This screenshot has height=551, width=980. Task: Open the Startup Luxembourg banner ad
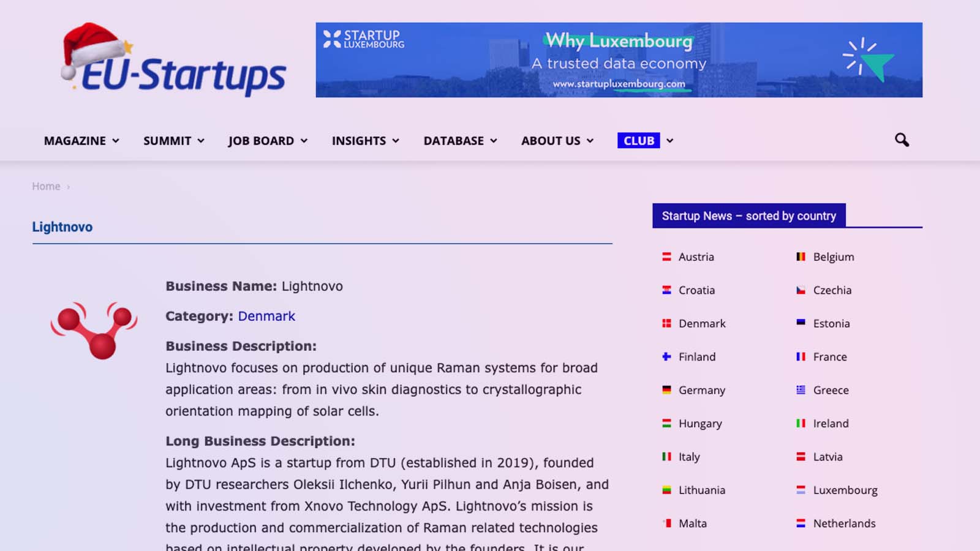tap(619, 60)
